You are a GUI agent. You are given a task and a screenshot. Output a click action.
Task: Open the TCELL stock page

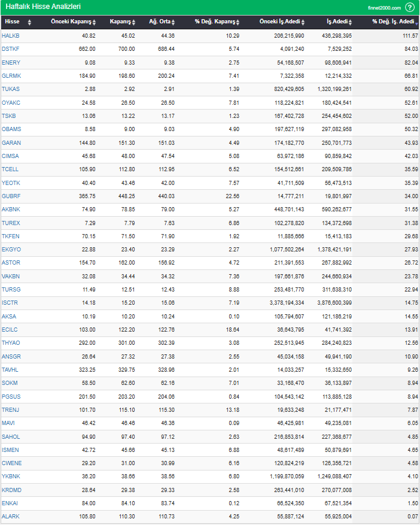(10, 169)
